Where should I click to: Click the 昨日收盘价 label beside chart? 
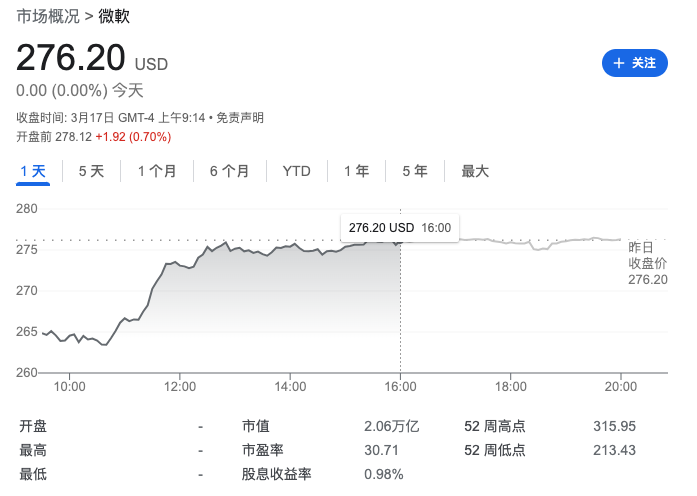(x=647, y=263)
